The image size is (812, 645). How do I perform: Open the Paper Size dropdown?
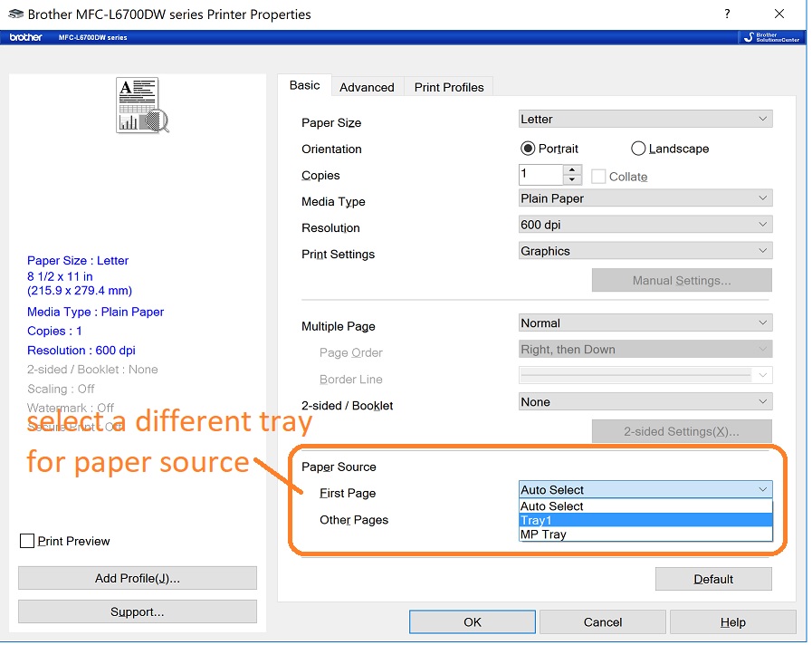coord(645,119)
